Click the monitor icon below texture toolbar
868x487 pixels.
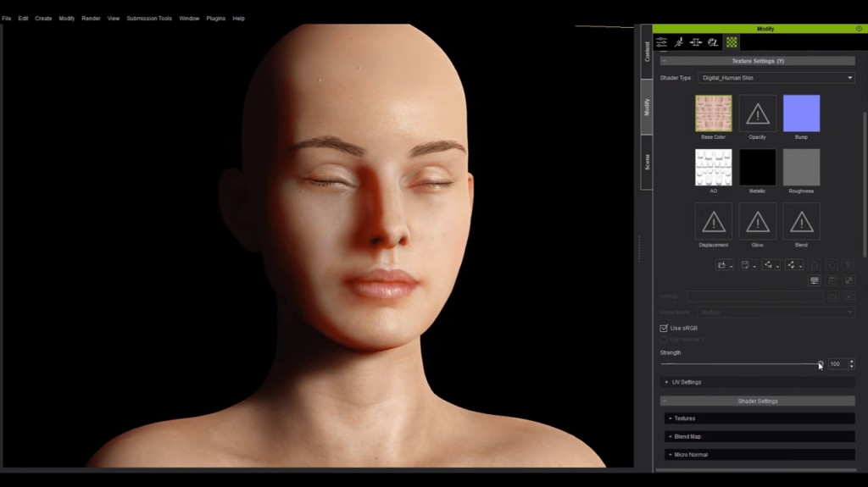[x=815, y=280]
